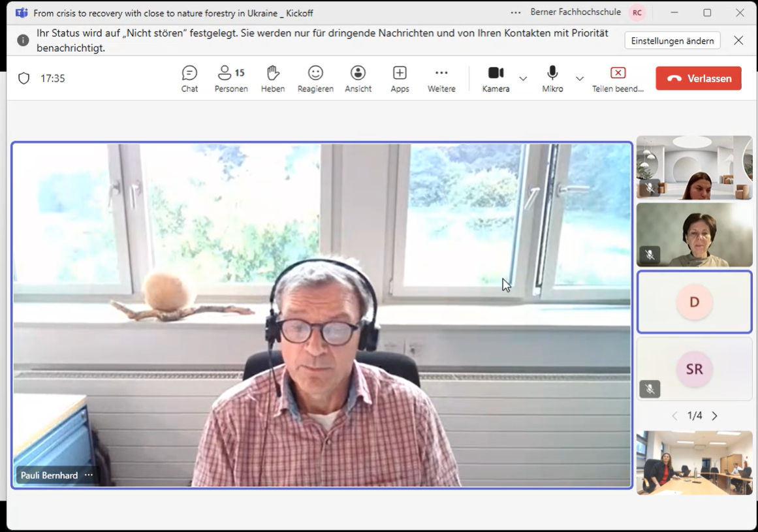Expand the Kamera options dropdown arrow
Viewport: 758px width, 532px height.
tap(523, 78)
